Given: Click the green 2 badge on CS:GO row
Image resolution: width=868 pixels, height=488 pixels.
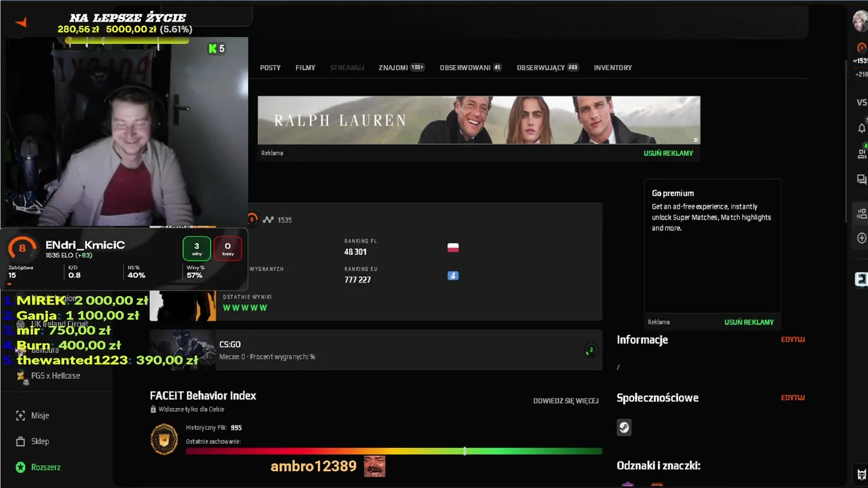Looking at the screenshot, I should [x=590, y=350].
